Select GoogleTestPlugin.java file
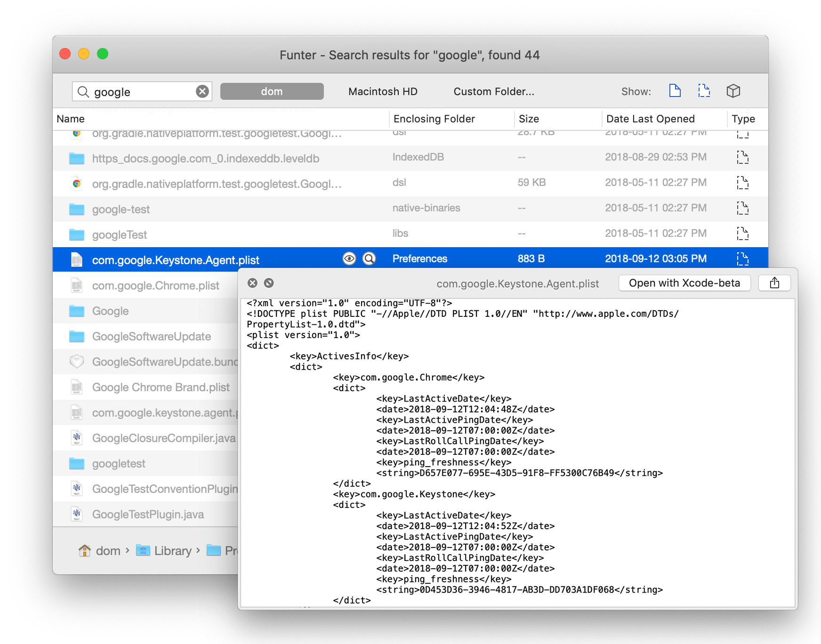Image resolution: width=821 pixels, height=644 pixels. pos(148,514)
